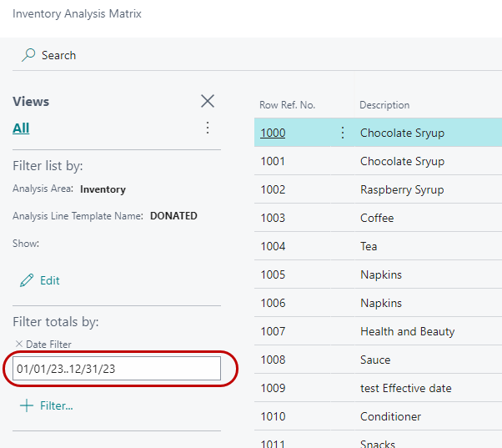Select the Sauce row

375,360
